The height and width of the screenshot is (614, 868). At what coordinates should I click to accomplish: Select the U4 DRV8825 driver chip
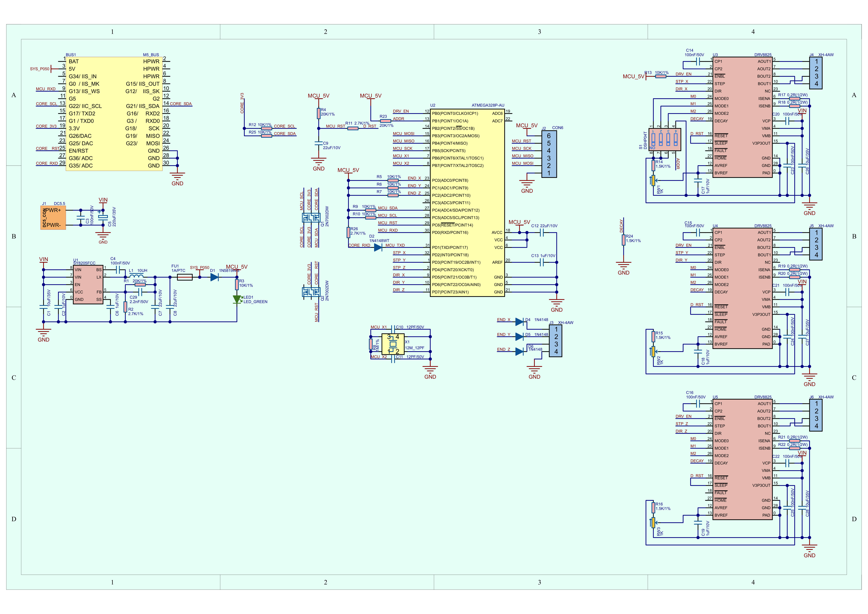743,288
